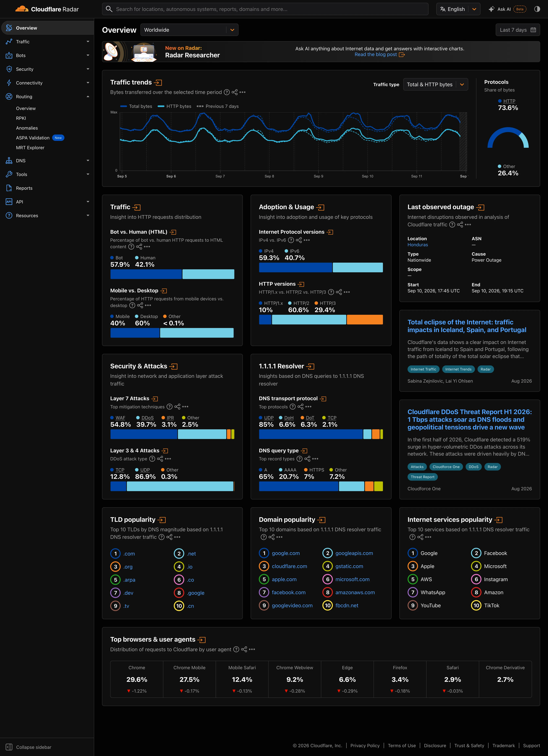Share the Top browsers chart
The height and width of the screenshot is (756, 548).
244,649
